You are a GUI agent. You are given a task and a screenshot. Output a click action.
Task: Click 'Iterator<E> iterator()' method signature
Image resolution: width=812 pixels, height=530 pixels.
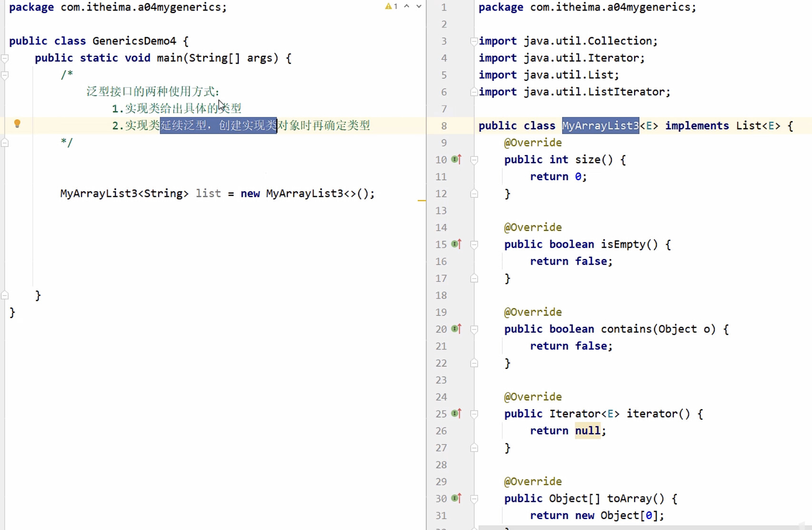click(x=619, y=414)
